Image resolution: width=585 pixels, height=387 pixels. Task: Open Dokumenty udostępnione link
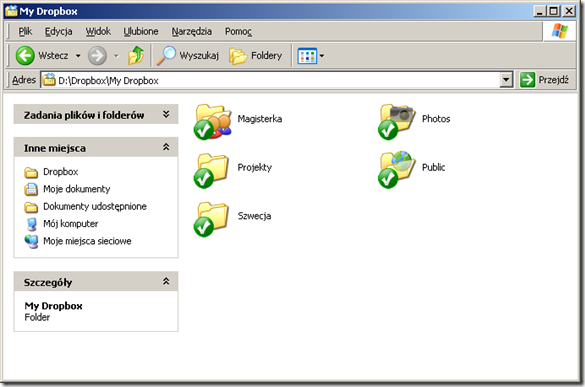click(95, 206)
